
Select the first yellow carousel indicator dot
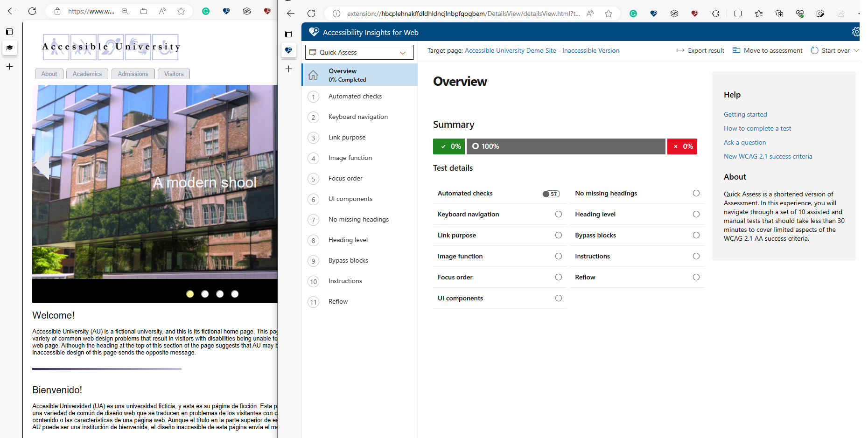[x=190, y=294]
